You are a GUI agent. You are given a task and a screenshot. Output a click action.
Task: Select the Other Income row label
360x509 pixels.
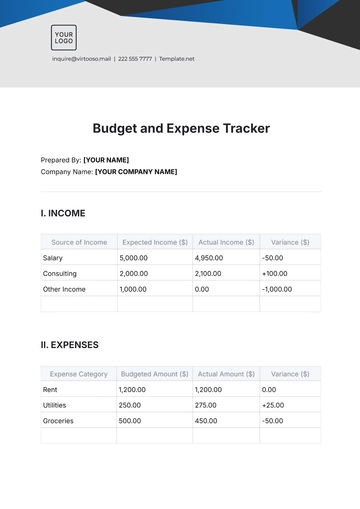[x=64, y=289]
